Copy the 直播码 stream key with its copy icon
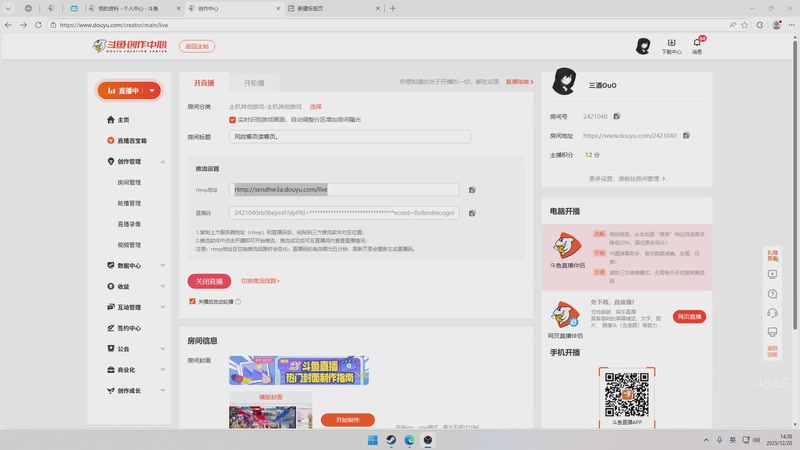 pos(472,213)
